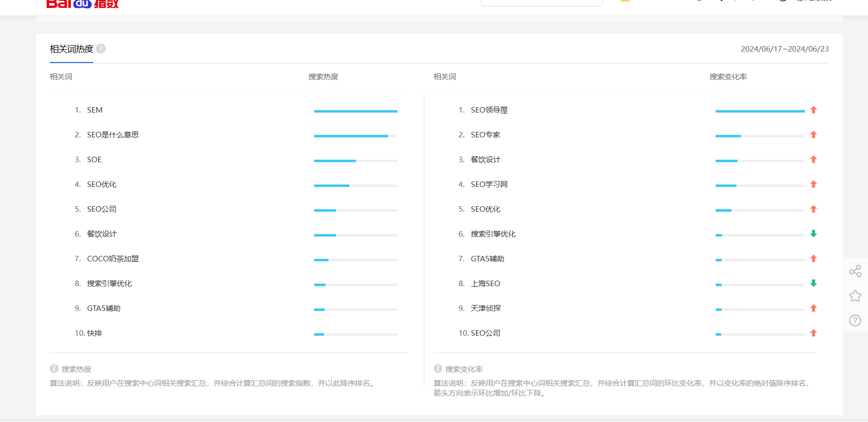Click the SEO专家 change rate bar
Screen dimensions: 868x422
click(x=760, y=136)
